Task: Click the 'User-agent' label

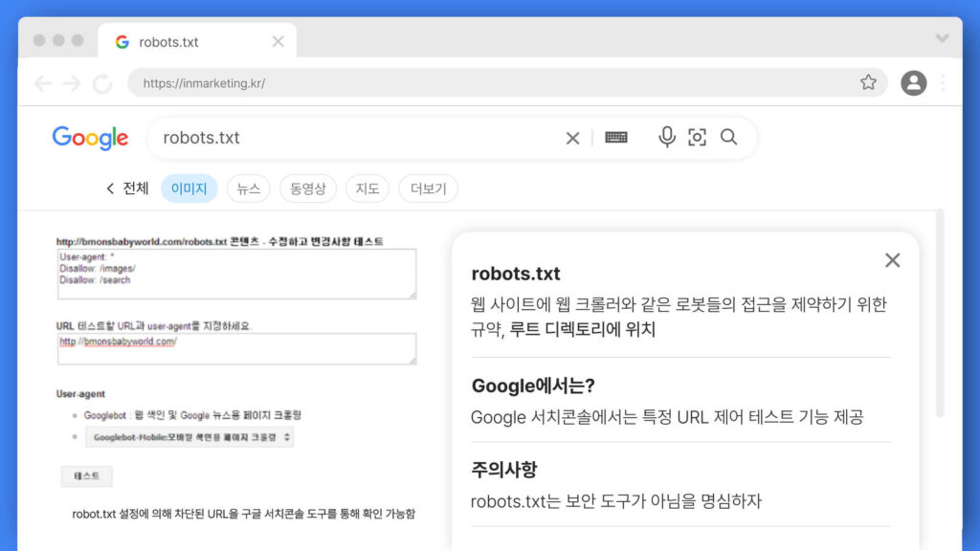Action: tap(80, 393)
